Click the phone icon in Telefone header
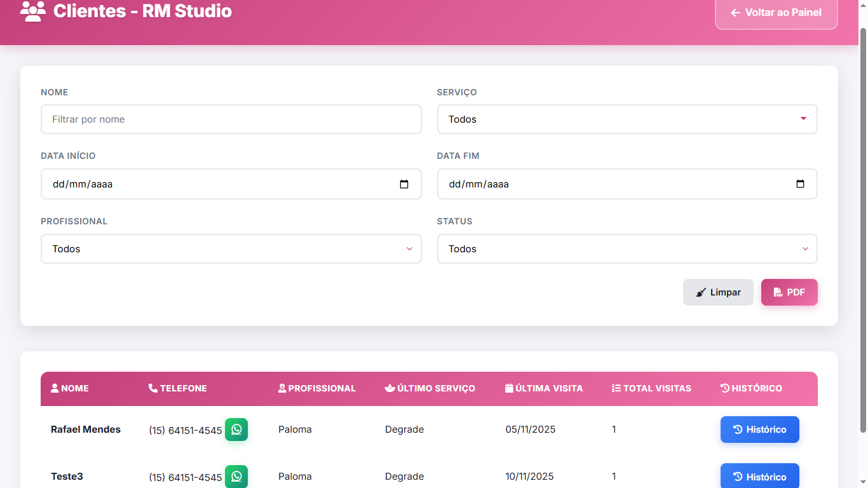The height and width of the screenshot is (488, 868). point(153,388)
